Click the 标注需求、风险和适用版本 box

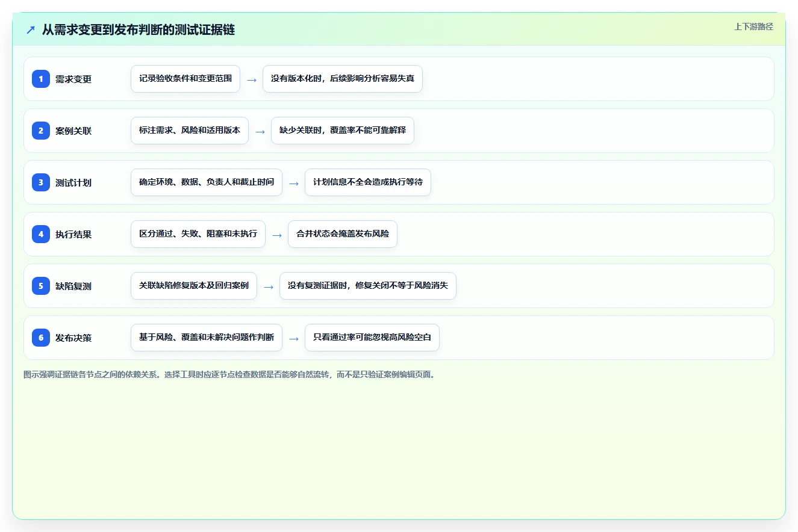click(190, 131)
